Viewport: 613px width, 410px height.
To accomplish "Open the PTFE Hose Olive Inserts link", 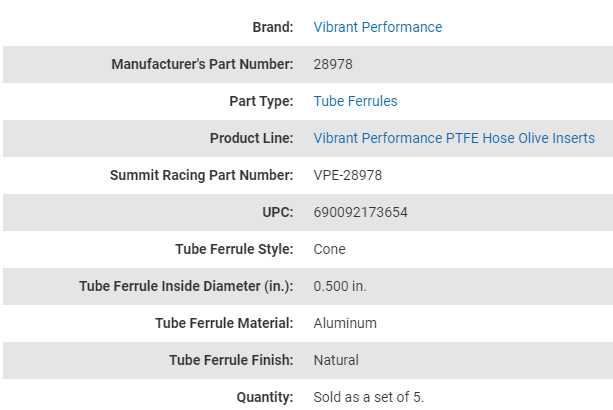I will pyautogui.click(x=454, y=138).
